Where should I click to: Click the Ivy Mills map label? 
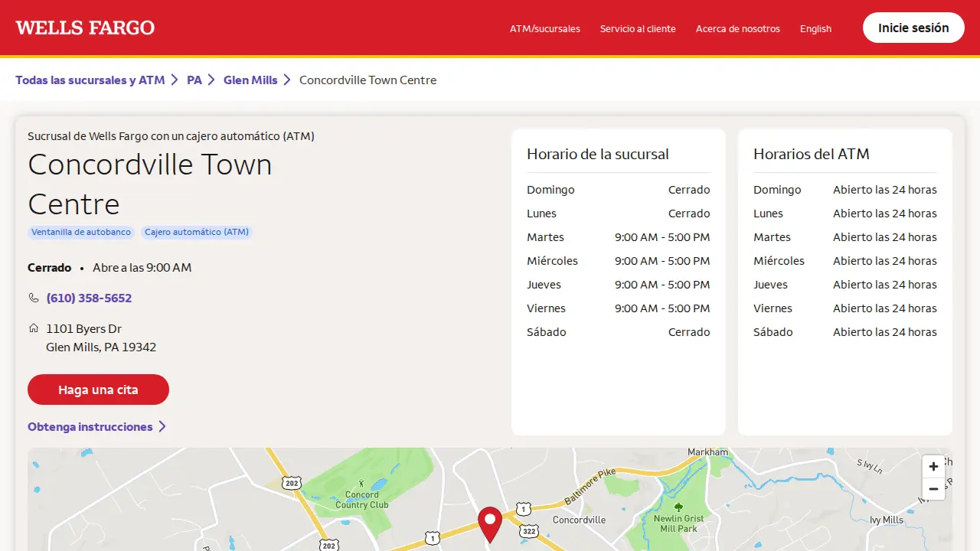[x=887, y=520]
